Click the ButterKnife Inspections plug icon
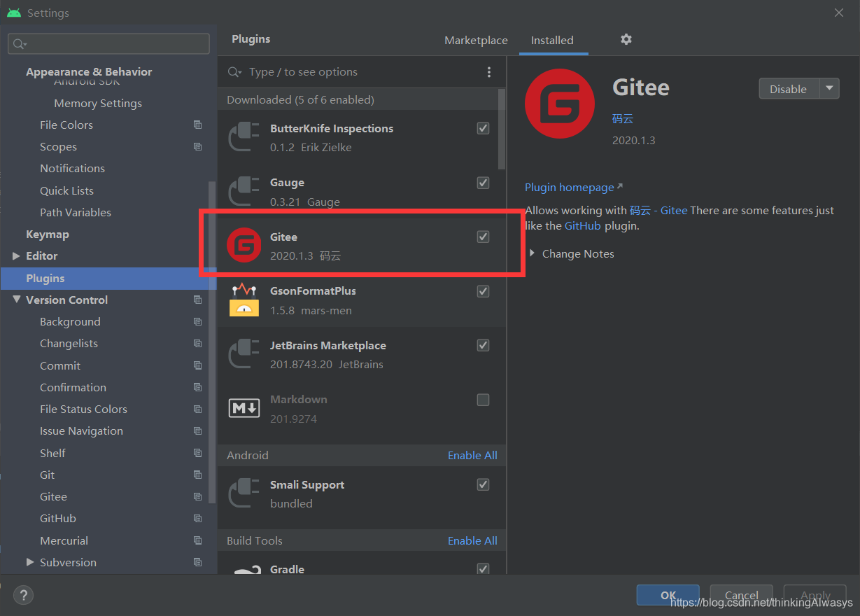The width and height of the screenshot is (860, 616). 244,137
